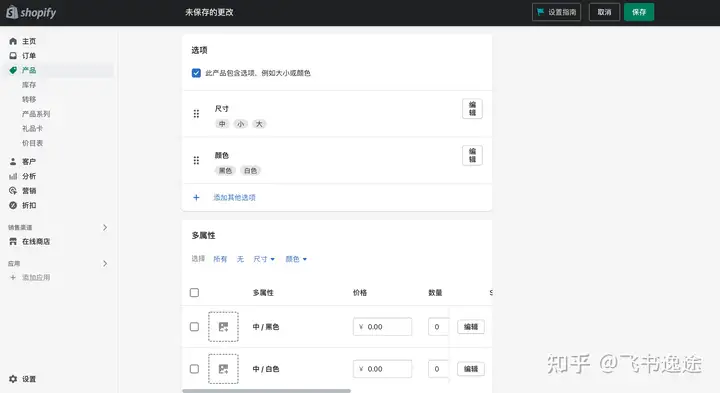Image resolution: width=720 pixels, height=393 pixels.
Task: Click the flag icon in 设置指南
Action: tap(540, 12)
